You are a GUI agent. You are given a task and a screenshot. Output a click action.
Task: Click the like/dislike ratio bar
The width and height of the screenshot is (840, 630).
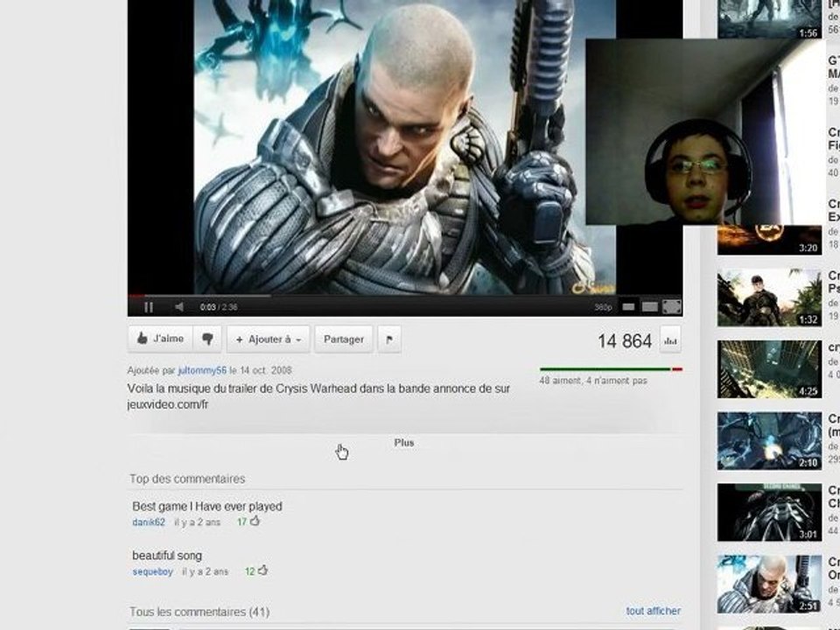[611, 369]
